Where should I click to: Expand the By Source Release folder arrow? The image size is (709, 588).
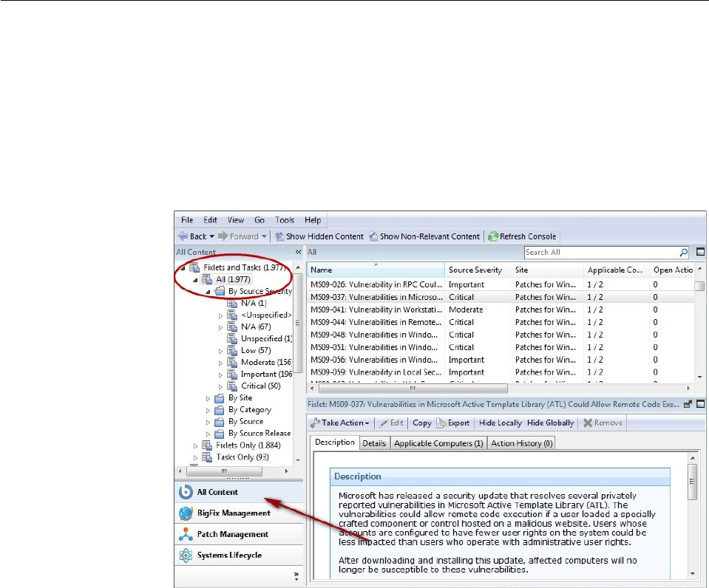(x=208, y=434)
